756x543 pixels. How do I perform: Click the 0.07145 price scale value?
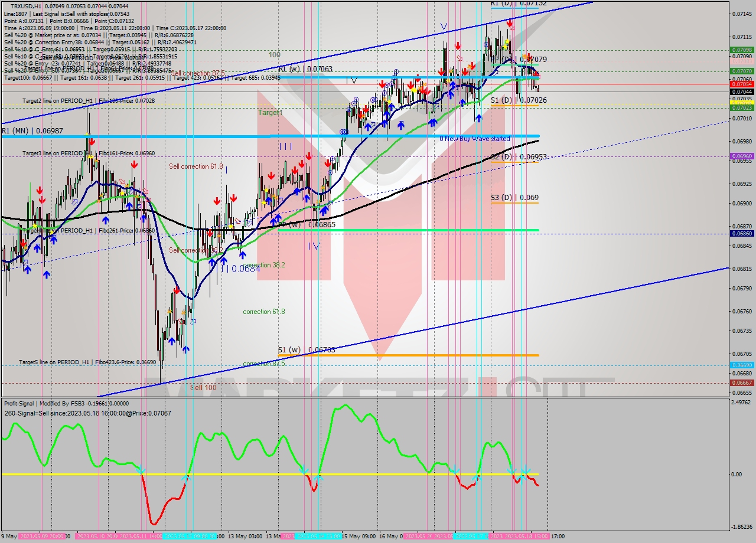(x=742, y=14)
